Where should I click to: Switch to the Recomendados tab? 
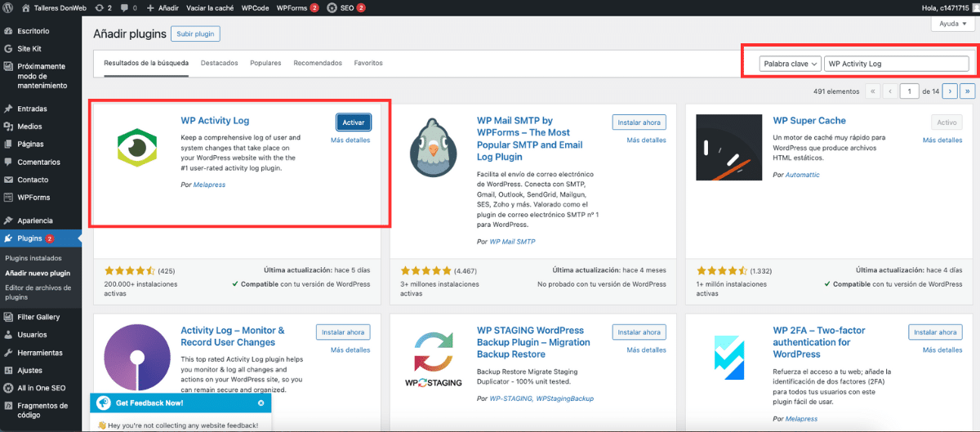click(318, 63)
